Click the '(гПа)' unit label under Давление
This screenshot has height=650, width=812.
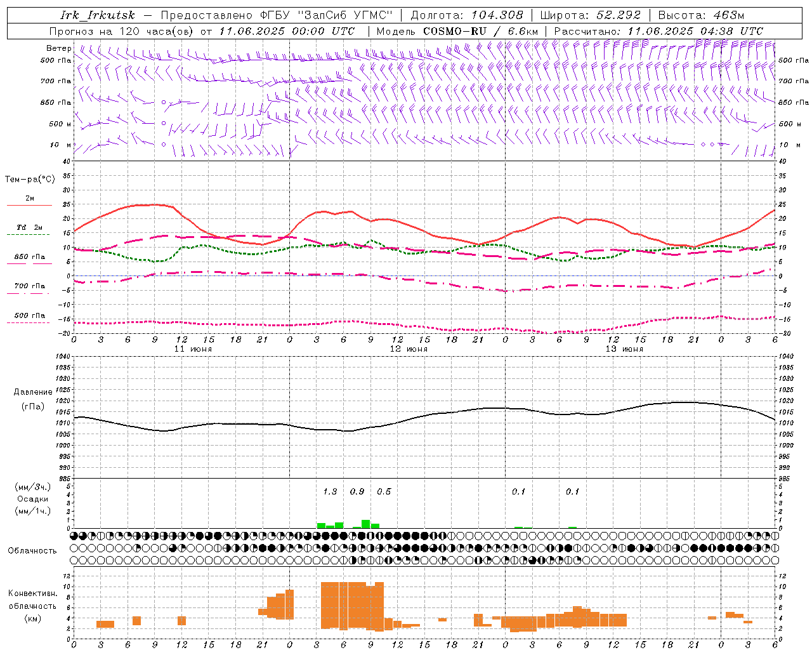click(x=33, y=407)
